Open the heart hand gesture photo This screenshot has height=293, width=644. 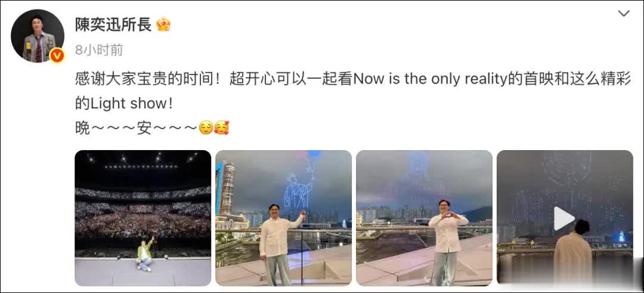[x=424, y=219]
